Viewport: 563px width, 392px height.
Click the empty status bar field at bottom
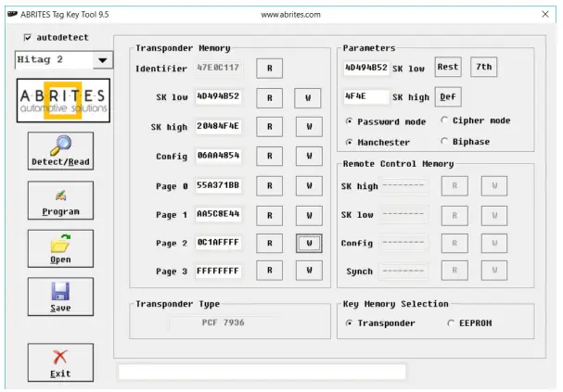pyautogui.click(x=262, y=372)
